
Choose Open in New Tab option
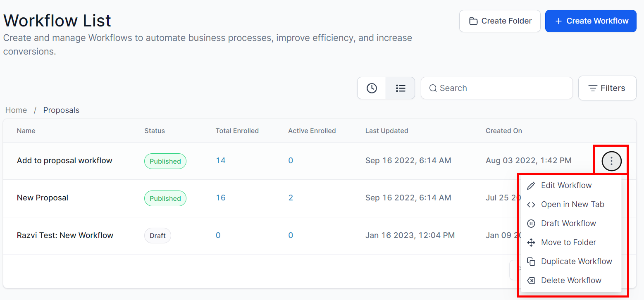tap(572, 205)
